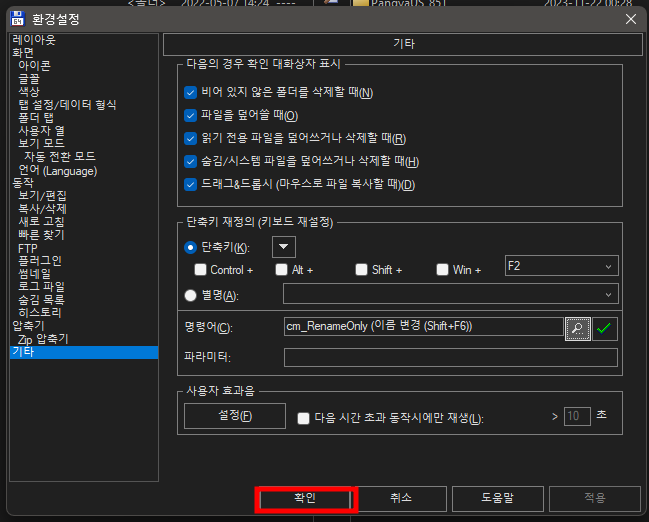The image size is (649, 522).
Task: Open the 단축키 arrow dropdown button
Action: pyautogui.click(x=284, y=247)
